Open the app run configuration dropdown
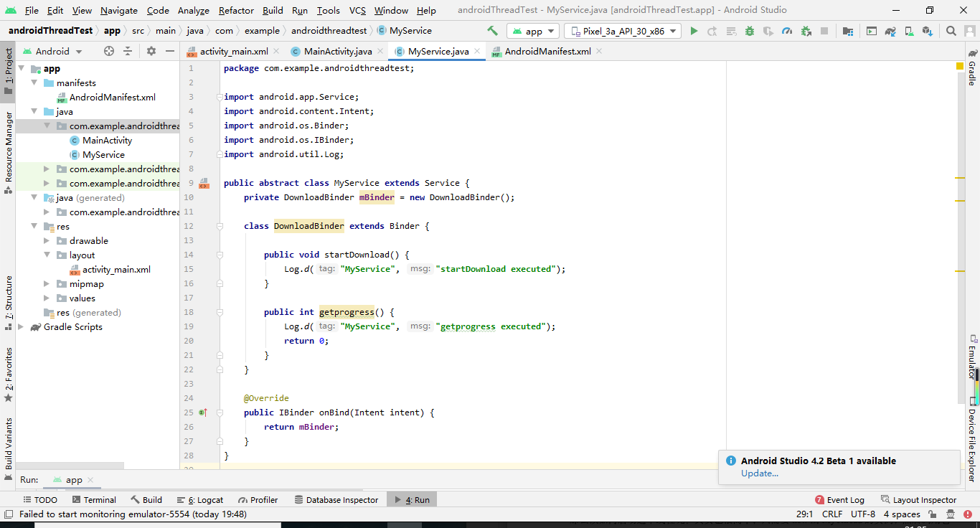This screenshot has height=528, width=980. [x=533, y=31]
